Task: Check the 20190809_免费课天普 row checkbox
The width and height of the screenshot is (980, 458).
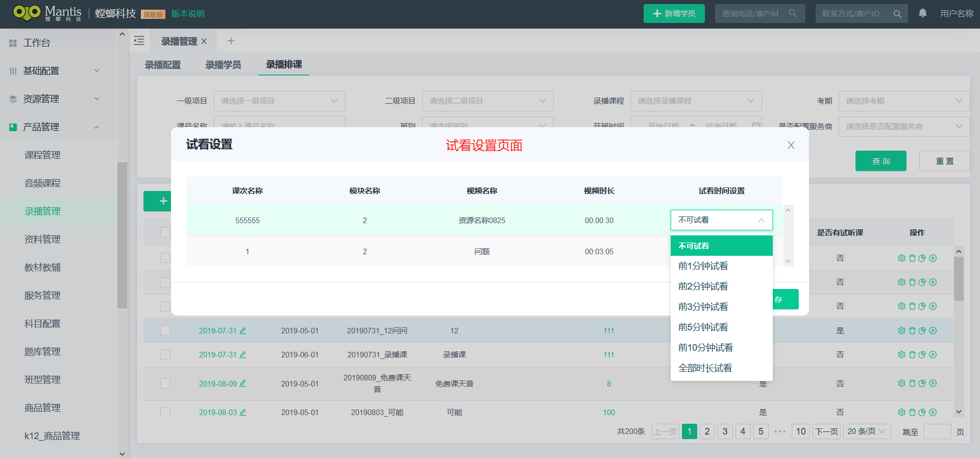Action: [165, 383]
